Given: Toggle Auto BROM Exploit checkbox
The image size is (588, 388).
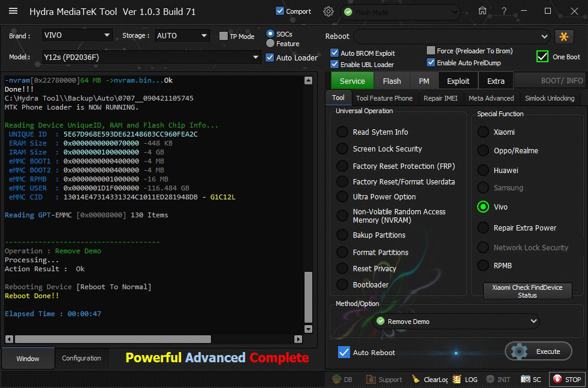Looking at the screenshot, I should pos(334,53).
